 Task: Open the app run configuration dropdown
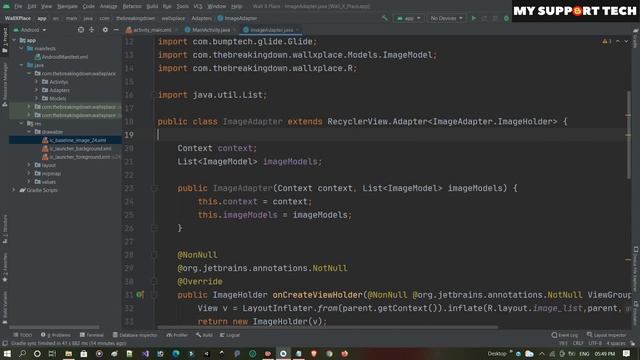pyautogui.click(x=409, y=18)
